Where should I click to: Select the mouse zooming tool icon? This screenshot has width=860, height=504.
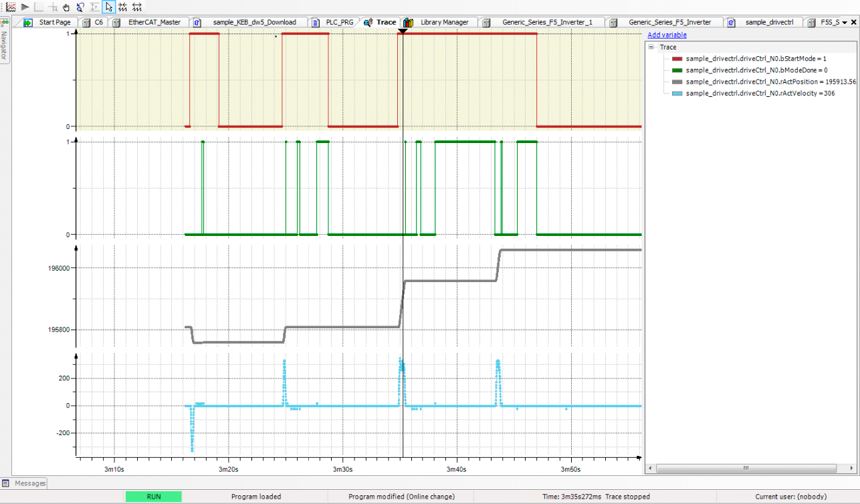(80, 7)
